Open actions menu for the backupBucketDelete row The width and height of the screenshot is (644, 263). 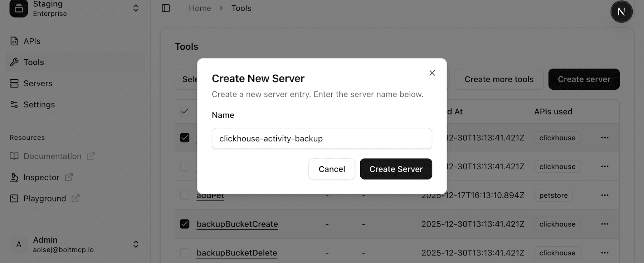[x=605, y=253]
